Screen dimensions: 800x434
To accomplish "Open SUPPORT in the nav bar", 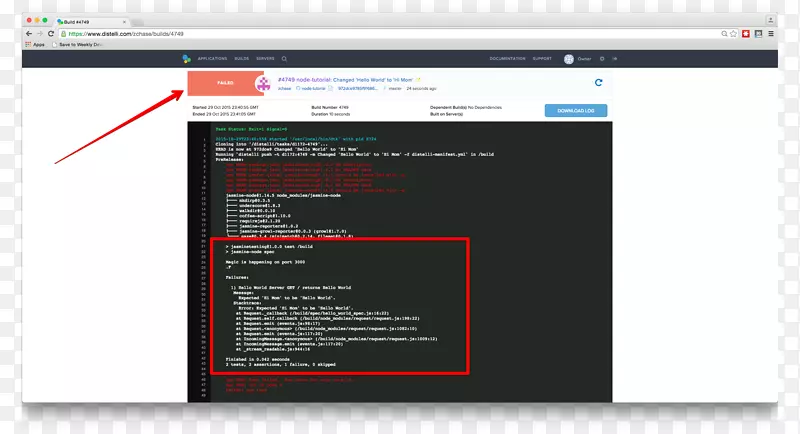I will 542,59.
